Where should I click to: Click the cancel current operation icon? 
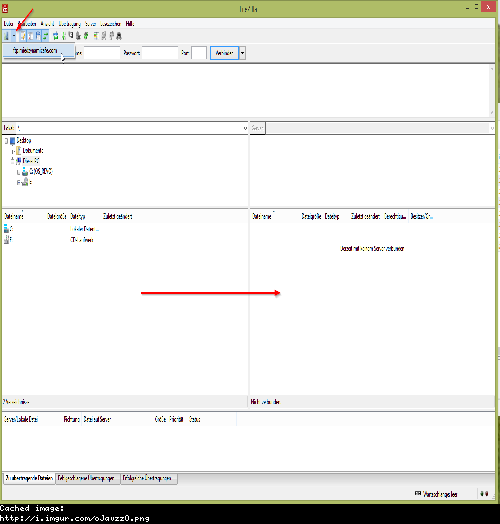click(x=71, y=35)
